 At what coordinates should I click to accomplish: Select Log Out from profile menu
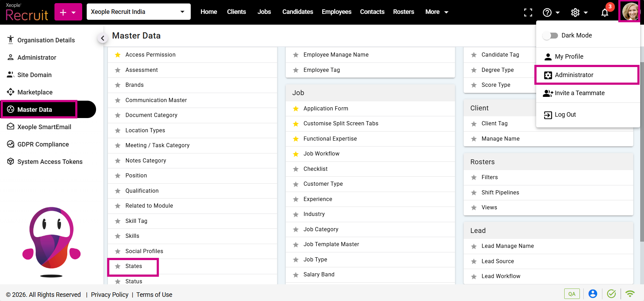(565, 115)
